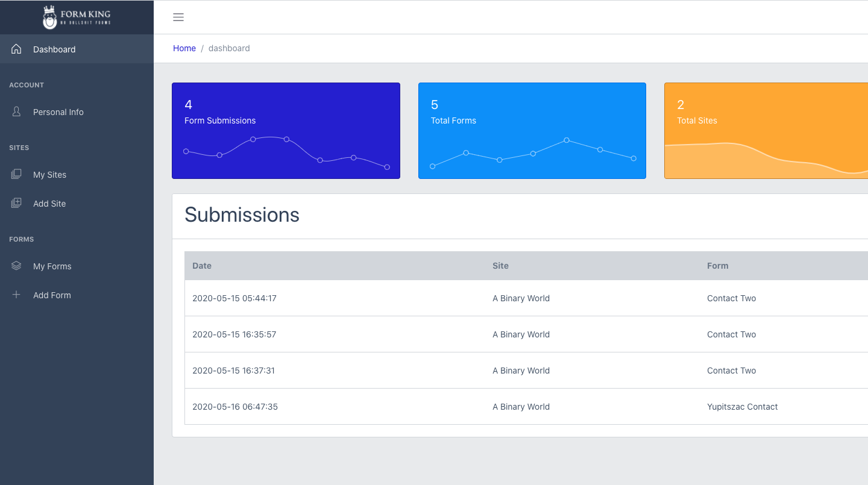Screen dimensions: 868x485
Task: Go to My Sites
Action: pyautogui.click(x=77, y=174)
